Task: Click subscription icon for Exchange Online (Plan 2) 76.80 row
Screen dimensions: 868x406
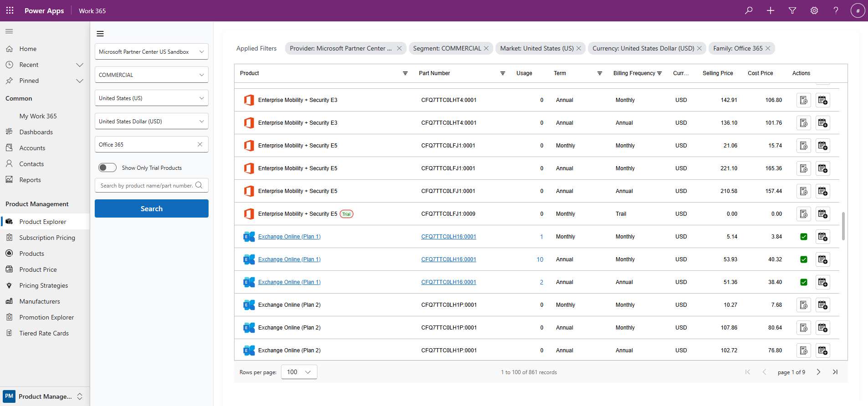Action: [x=822, y=350]
